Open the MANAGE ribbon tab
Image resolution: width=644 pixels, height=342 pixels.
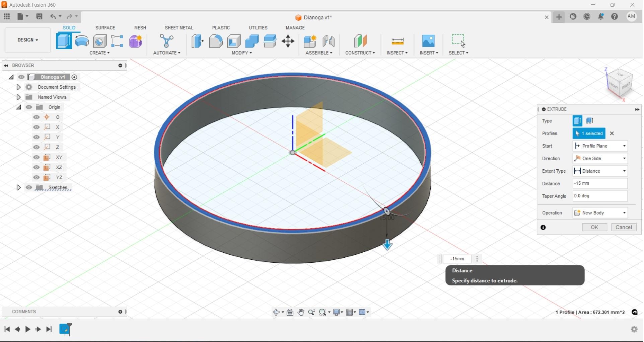pos(295,28)
